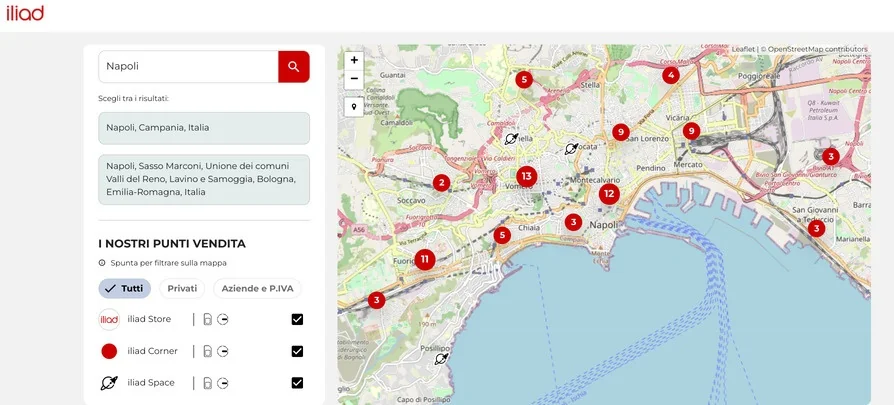894x405 pixels.
Task: Open the cluster marker 9 below Vicaria
Action: 692,131
